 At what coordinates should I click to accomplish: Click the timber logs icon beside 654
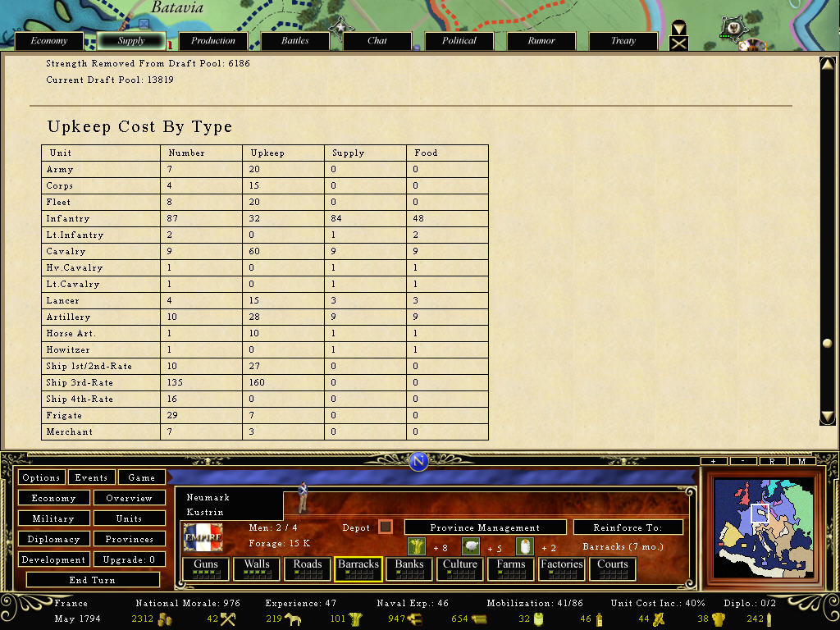479,619
